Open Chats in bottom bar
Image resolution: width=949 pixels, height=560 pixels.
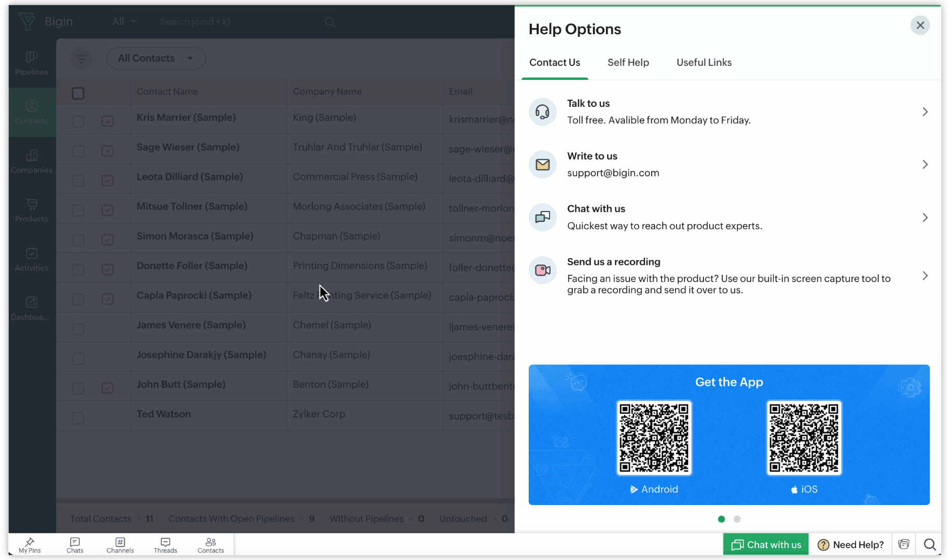[75, 545]
